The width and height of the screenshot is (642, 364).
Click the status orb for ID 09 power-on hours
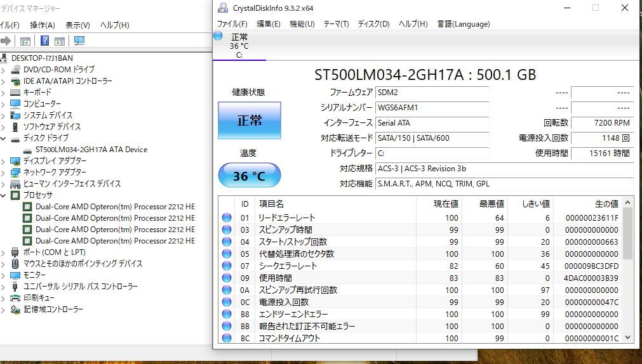[227, 278]
